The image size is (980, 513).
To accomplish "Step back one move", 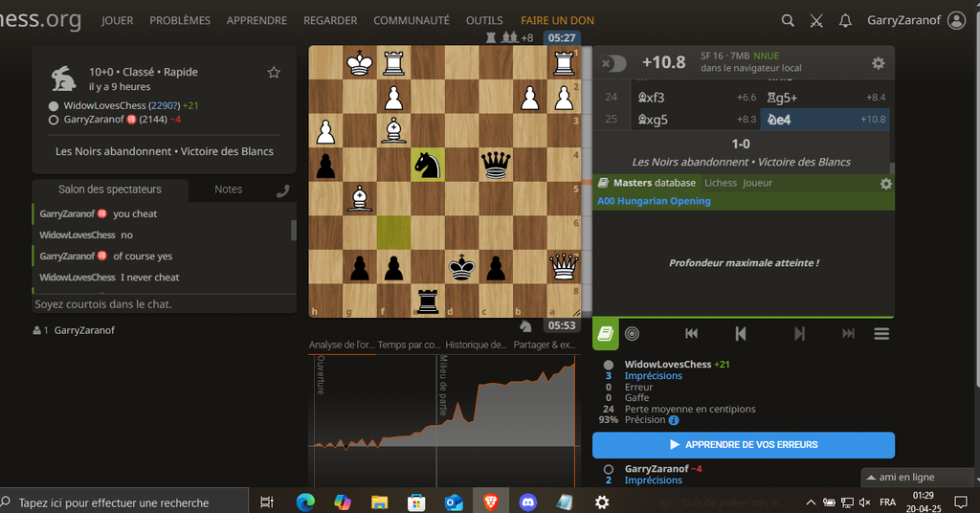I will coord(740,333).
